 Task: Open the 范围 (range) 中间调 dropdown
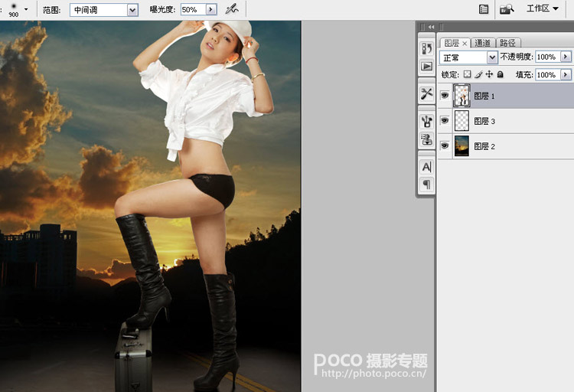click(132, 10)
